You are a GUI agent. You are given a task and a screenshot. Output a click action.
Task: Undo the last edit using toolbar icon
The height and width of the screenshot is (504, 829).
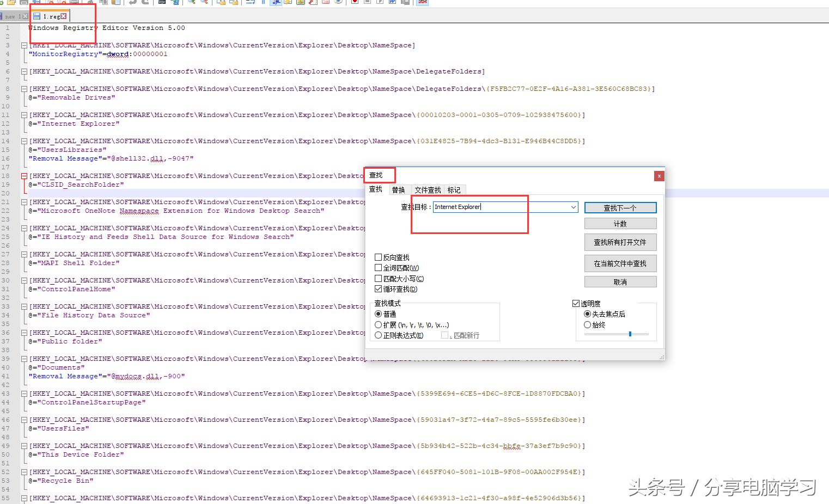point(132,3)
